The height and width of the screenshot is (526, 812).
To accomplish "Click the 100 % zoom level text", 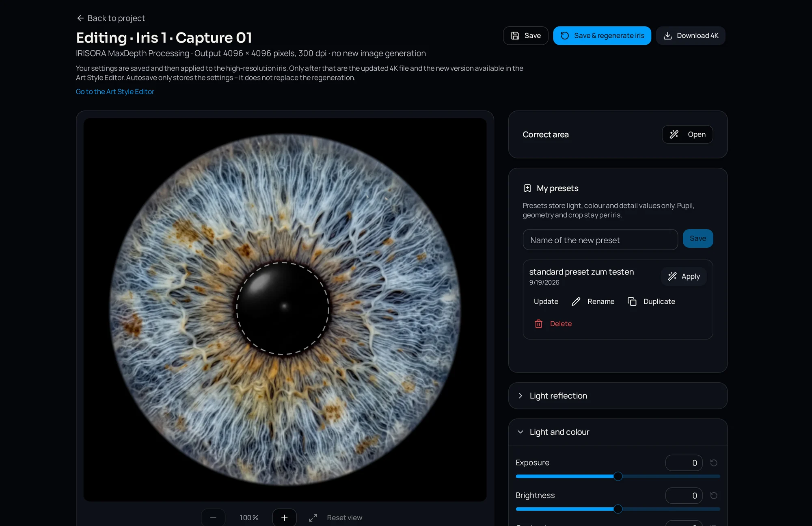I will [x=249, y=518].
